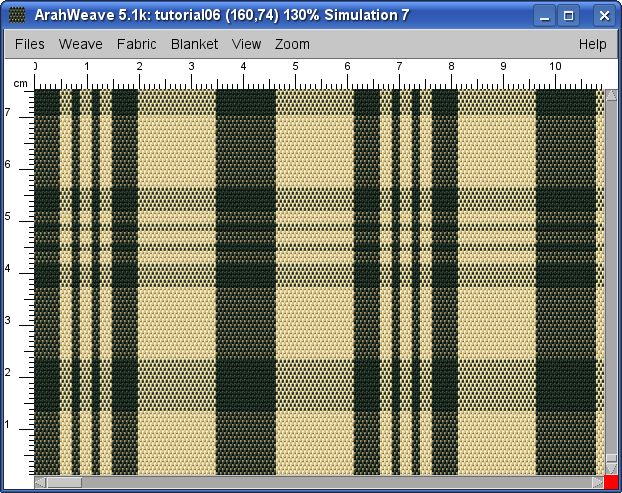
Task: Close the ArahWeave window
Action: pos(602,15)
